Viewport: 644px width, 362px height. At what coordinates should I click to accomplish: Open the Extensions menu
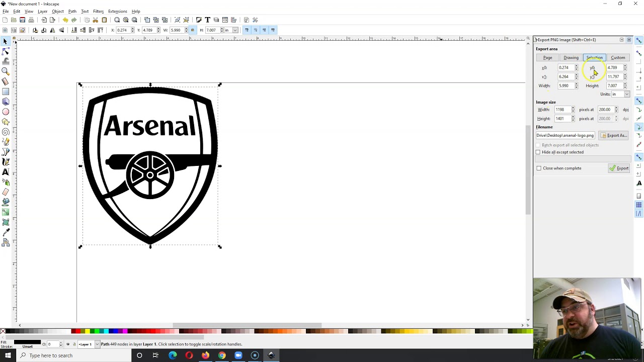click(x=117, y=11)
